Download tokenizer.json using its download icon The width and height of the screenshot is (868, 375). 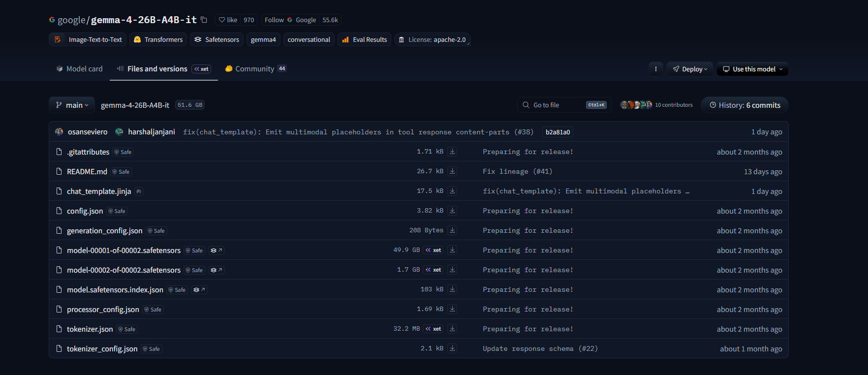[x=452, y=329]
